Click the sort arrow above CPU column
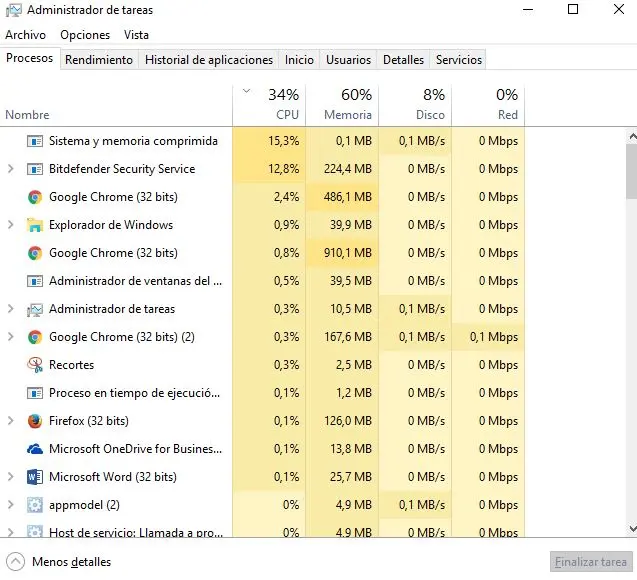The width and height of the screenshot is (637, 580). (246, 91)
